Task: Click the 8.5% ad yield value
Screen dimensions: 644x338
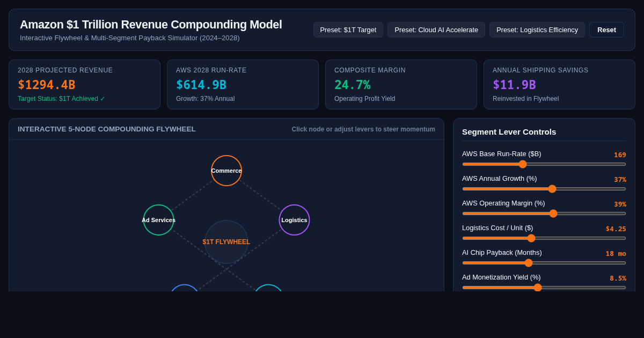Action: pos(618,278)
